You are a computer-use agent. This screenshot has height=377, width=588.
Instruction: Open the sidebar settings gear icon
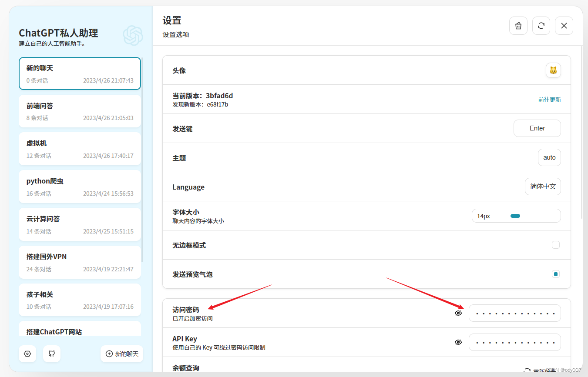27,354
